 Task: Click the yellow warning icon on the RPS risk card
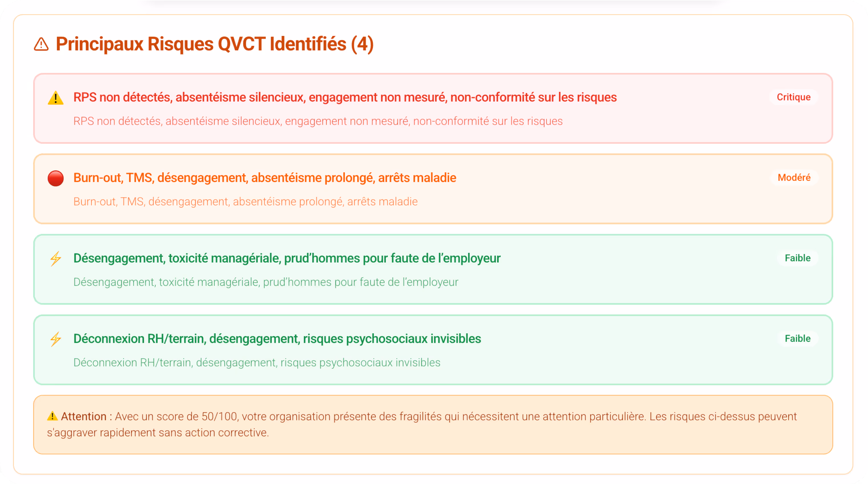tap(56, 98)
